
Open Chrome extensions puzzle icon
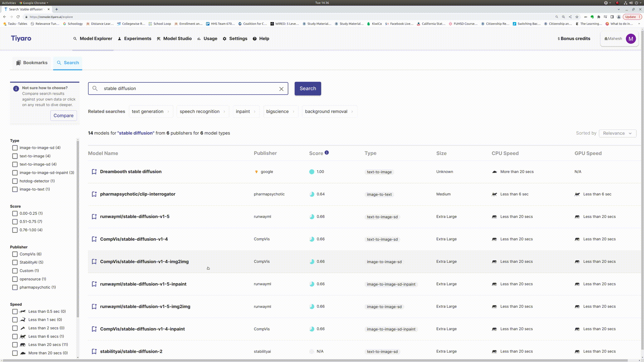click(599, 17)
